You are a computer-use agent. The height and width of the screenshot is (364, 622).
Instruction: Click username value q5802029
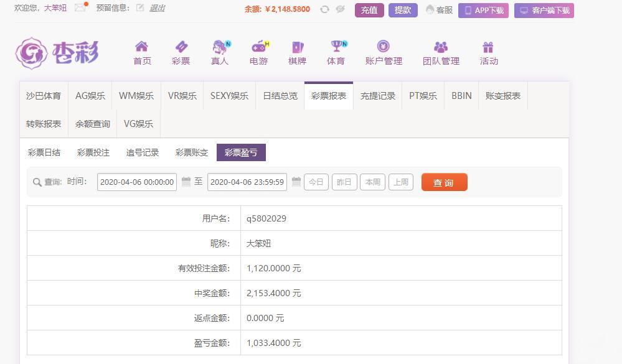(x=266, y=218)
